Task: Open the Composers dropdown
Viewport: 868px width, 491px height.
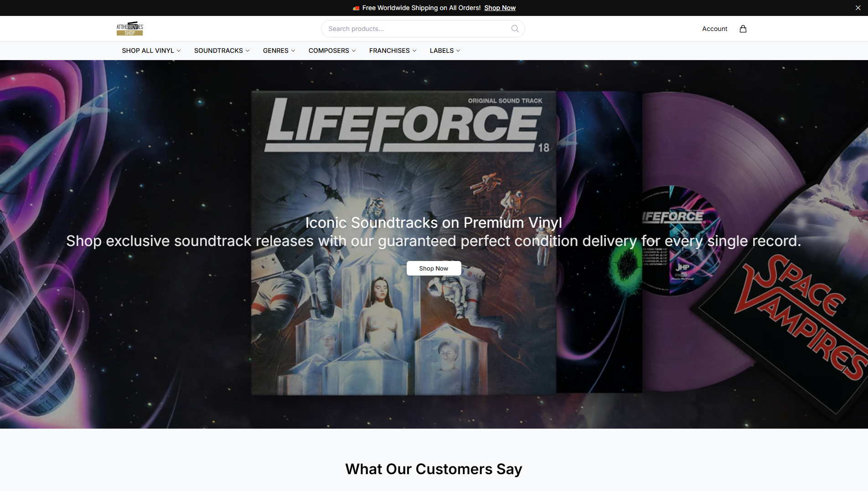Action: click(x=332, y=51)
